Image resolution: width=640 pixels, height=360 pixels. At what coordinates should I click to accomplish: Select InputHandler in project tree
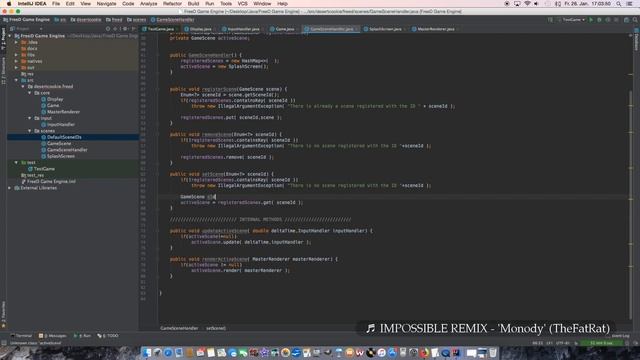click(x=58, y=124)
